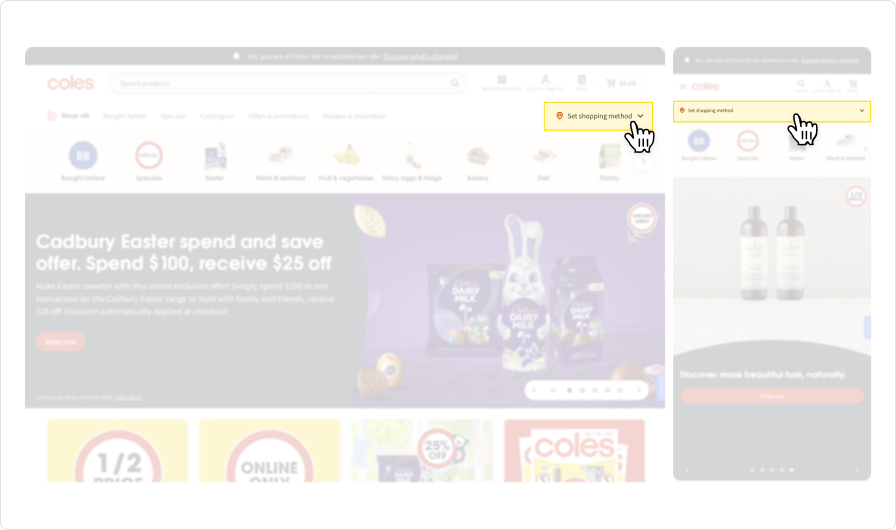Open the Lists icon in desktop header
The height and width of the screenshot is (530, 896).
coord(581,83)
